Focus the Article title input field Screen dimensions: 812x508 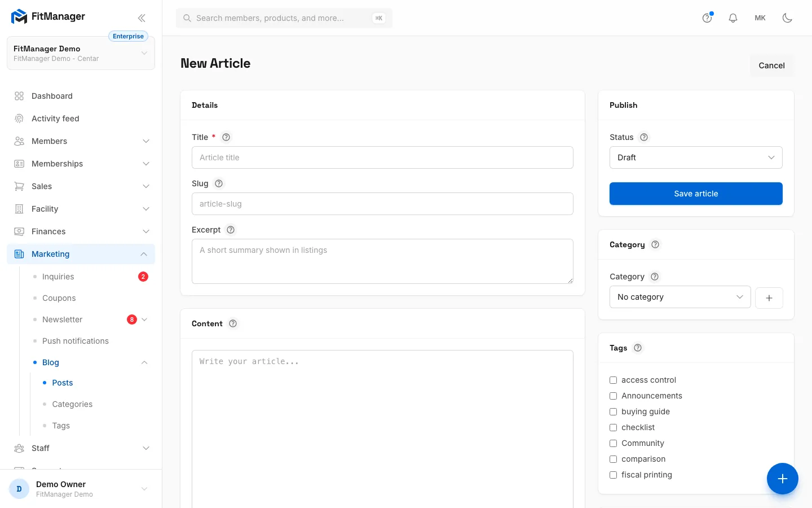click(382, 157)
